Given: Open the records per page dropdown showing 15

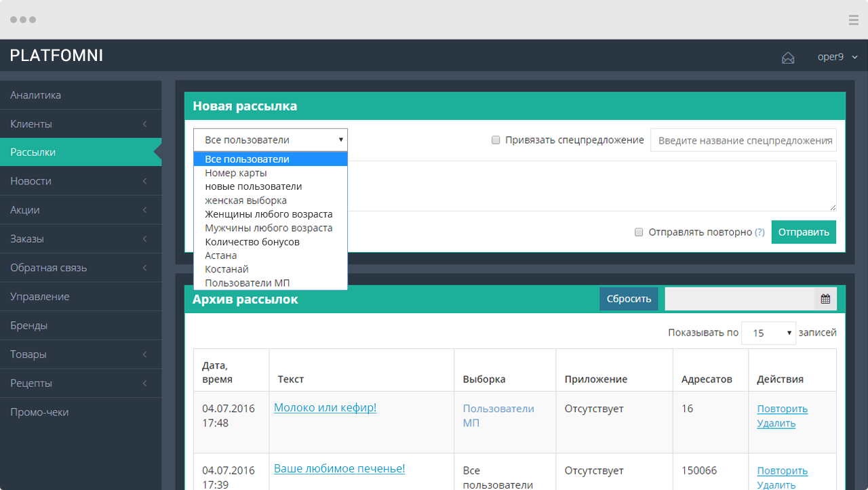Looking at the screenshot, I should (x=769, y=333).
